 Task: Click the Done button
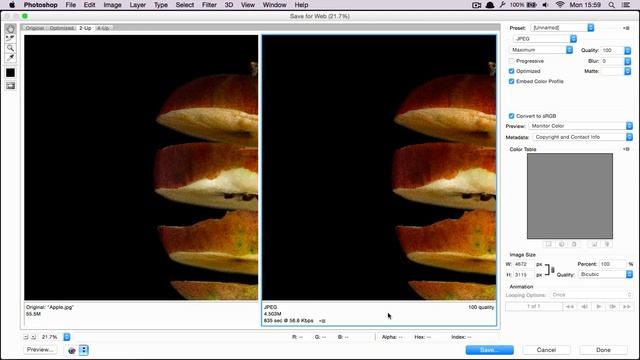click(x=603, y=350)
